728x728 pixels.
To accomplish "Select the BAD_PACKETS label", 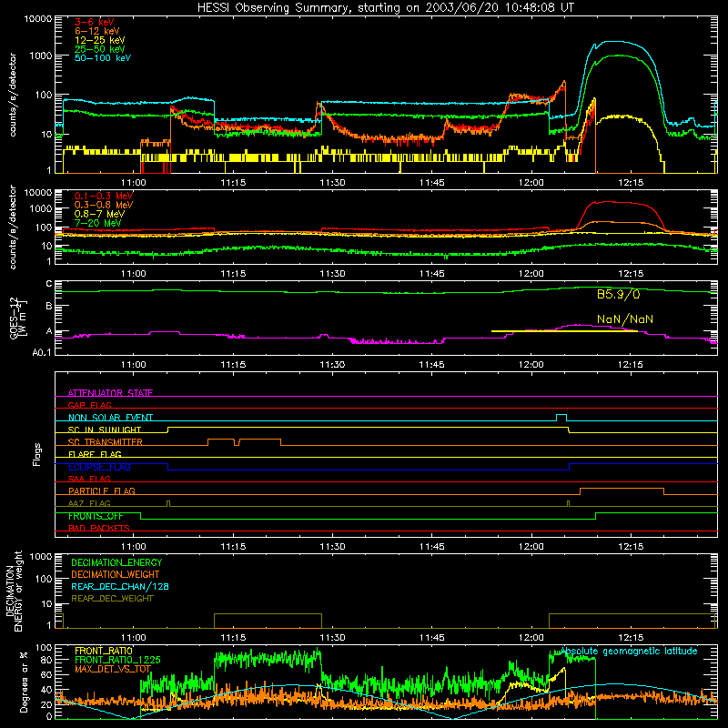I will tap(98, 528).
